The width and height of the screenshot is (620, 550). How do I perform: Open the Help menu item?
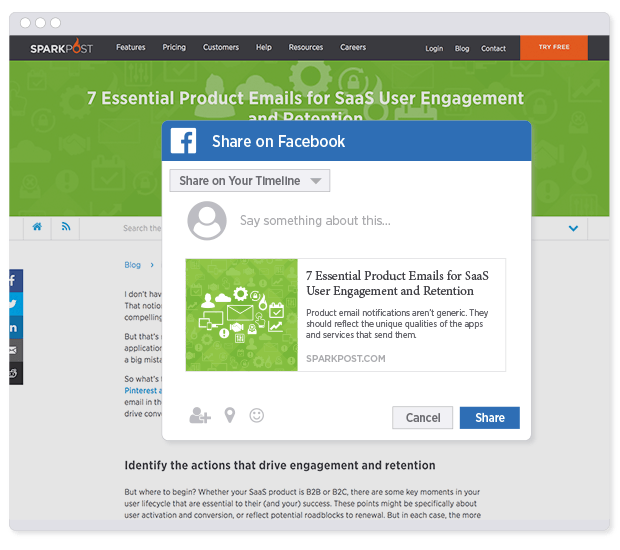point(264,47)
